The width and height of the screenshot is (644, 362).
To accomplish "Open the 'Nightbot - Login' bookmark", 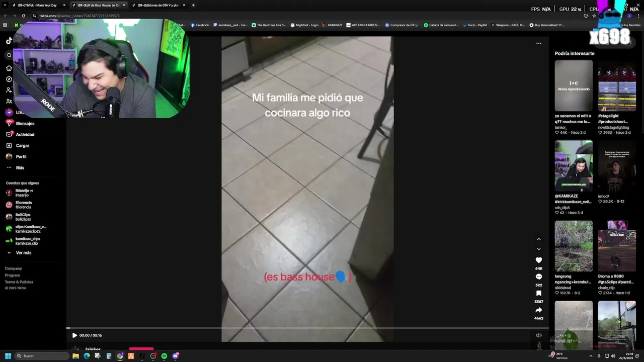I will click(x=304, y=25).
